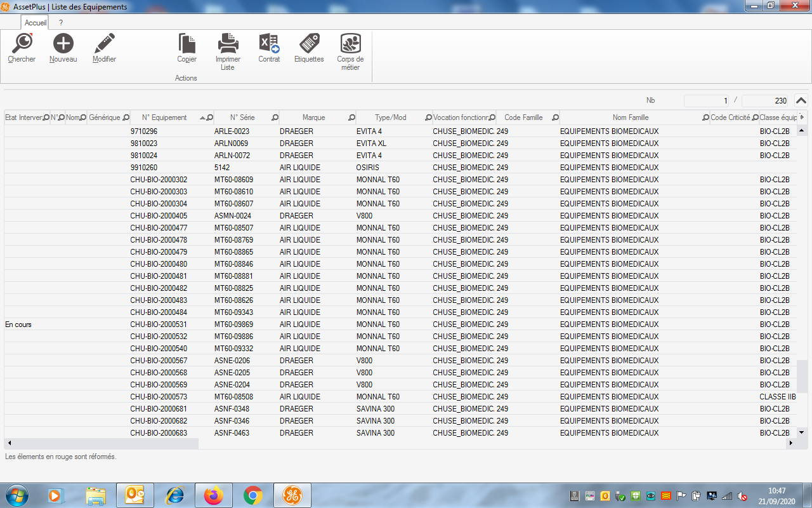Click the Type/Mod column header
The width and height of the screenshot is (812, 508).
391,117
